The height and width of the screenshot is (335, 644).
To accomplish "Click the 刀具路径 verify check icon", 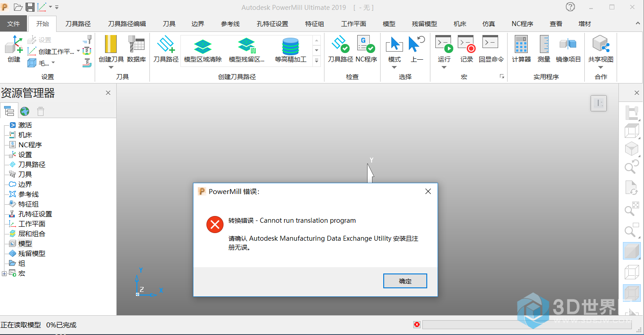I will tap(340, 44).
